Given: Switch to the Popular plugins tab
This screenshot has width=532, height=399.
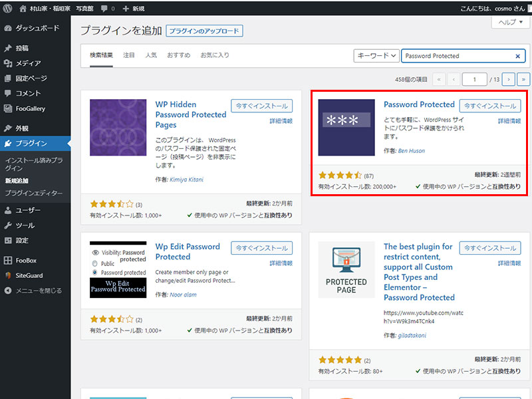Looking at the screenshot, I should tap(150, 55).
